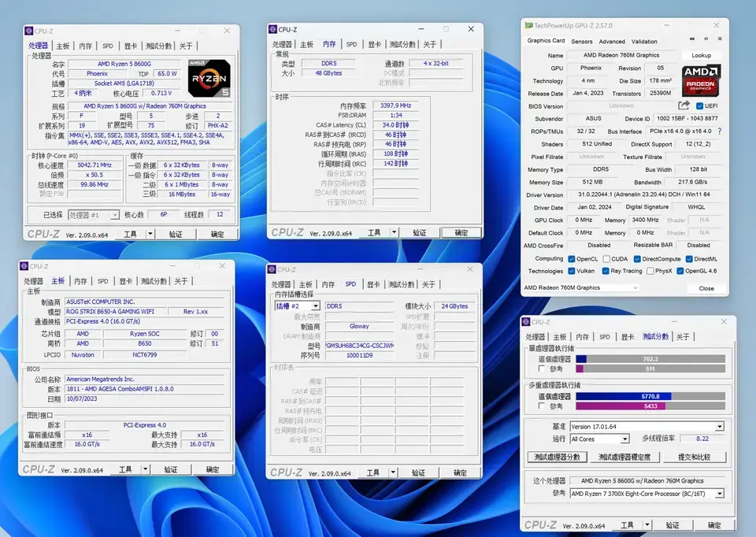Screen dimensions: 756x537
Task: Switch to the Sensors tab in GPU-Z
Action: (581, 41)
